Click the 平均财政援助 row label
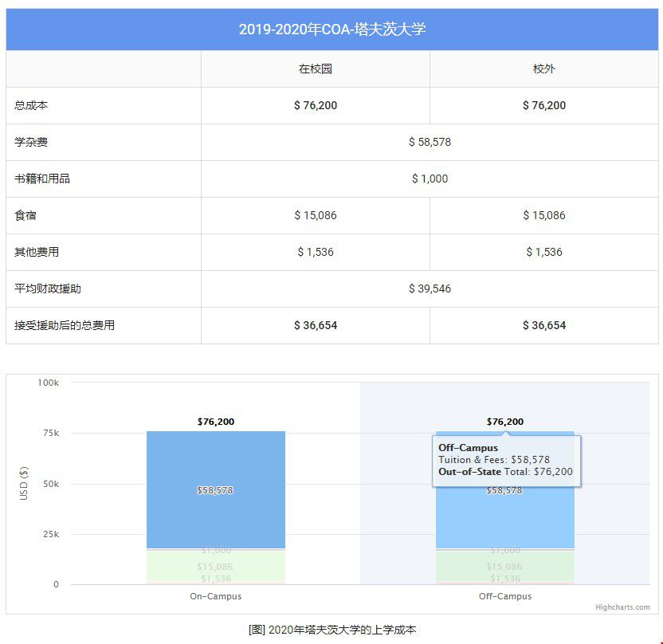 point(47,289)
